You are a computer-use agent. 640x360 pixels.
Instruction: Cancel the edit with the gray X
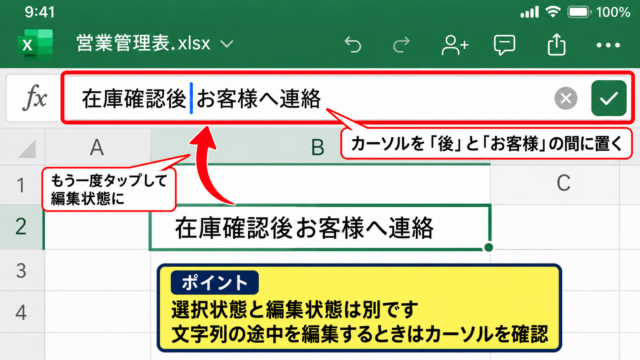pos(566,98)
